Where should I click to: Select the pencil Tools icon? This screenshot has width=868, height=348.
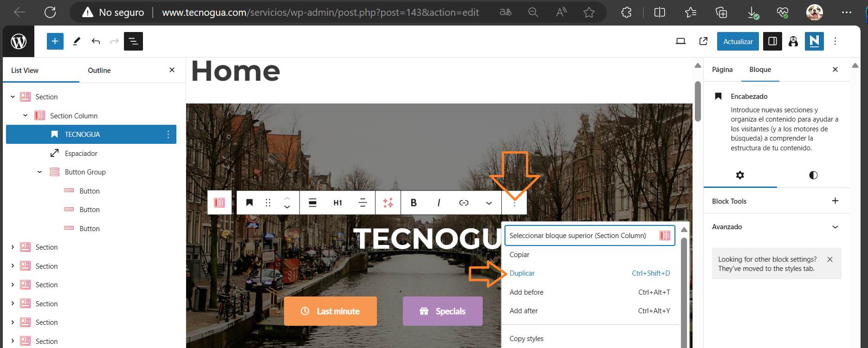point(77,41)
